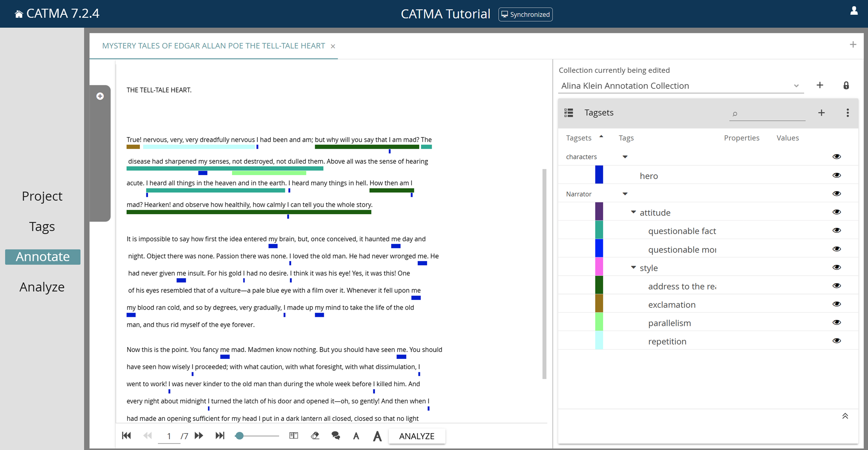
Task: Switch to the Tags section in the sidebar
Action: [x=42, y=226]
